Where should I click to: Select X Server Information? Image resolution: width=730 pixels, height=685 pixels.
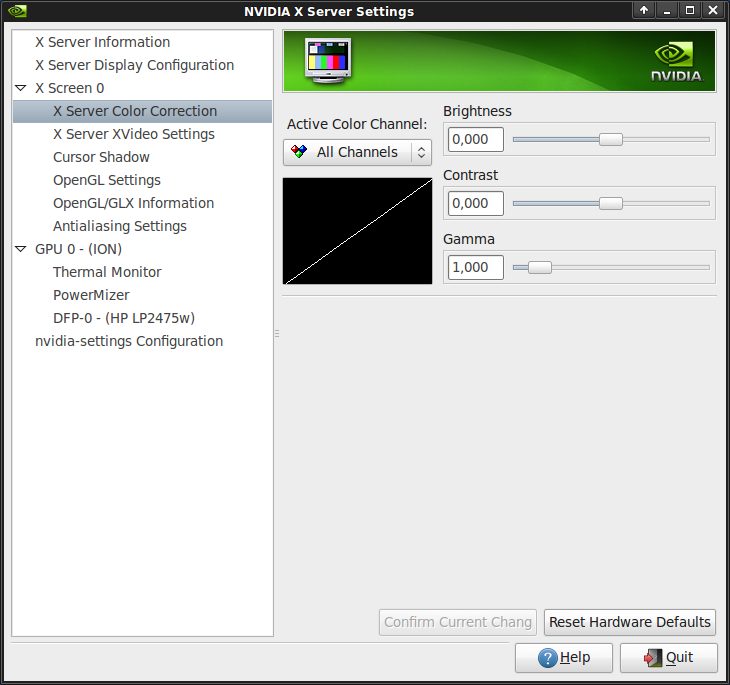(102, 42)
